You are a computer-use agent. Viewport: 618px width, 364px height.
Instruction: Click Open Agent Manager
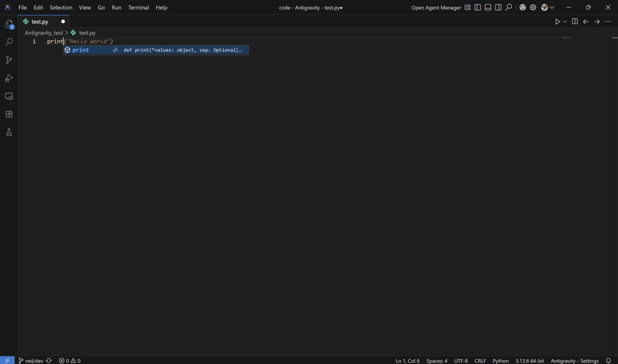click(436, 8)
